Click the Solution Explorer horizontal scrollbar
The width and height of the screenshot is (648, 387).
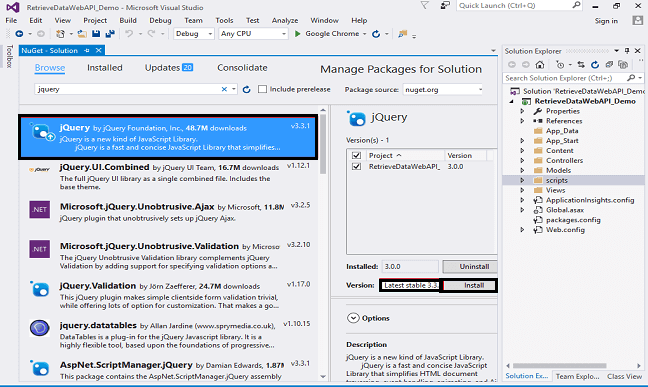coord(559,366)
